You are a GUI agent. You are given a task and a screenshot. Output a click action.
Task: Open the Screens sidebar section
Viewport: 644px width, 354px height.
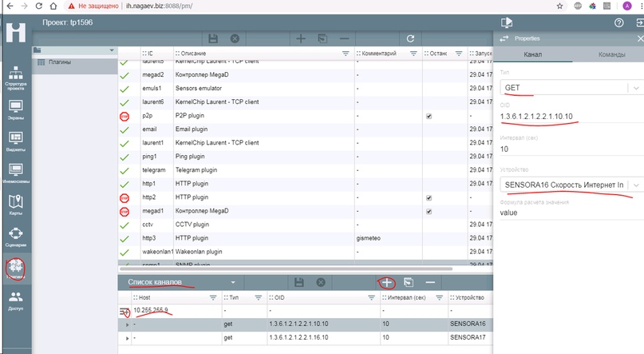pos(16,109)
